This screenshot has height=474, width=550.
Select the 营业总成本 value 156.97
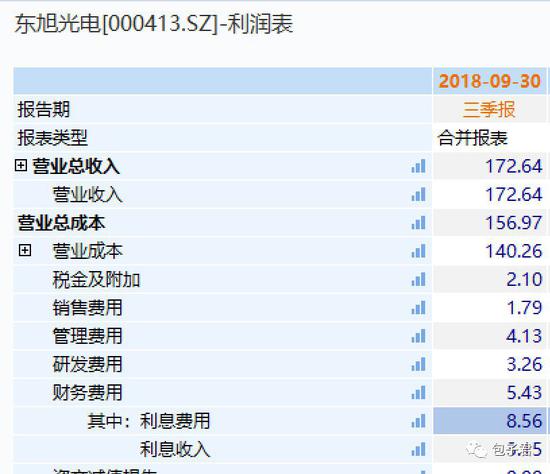pos(490,223)
